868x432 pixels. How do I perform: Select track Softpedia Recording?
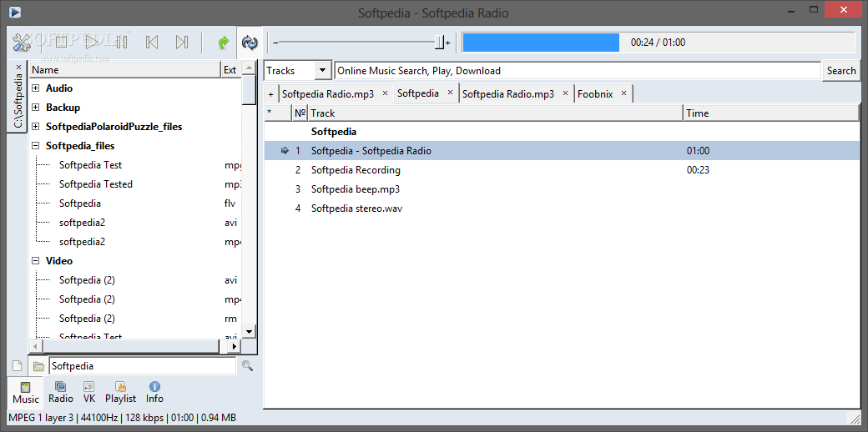(x=562, y=170)
